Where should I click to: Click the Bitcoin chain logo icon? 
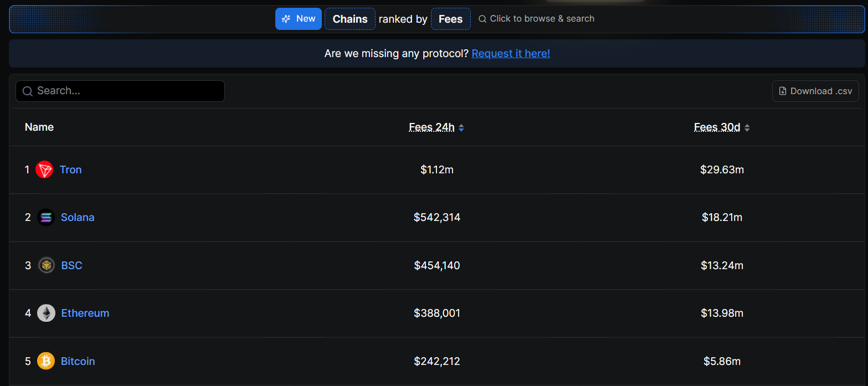(x=46, y=362)
